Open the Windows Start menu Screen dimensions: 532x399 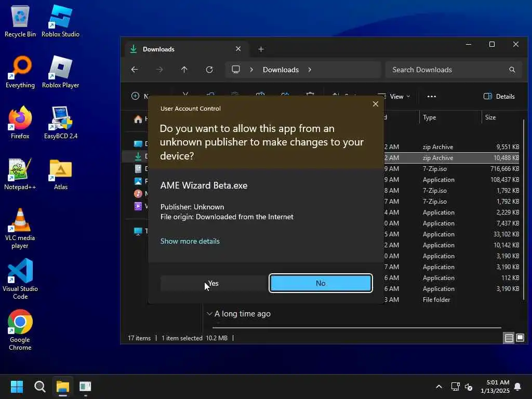point(17,387)
